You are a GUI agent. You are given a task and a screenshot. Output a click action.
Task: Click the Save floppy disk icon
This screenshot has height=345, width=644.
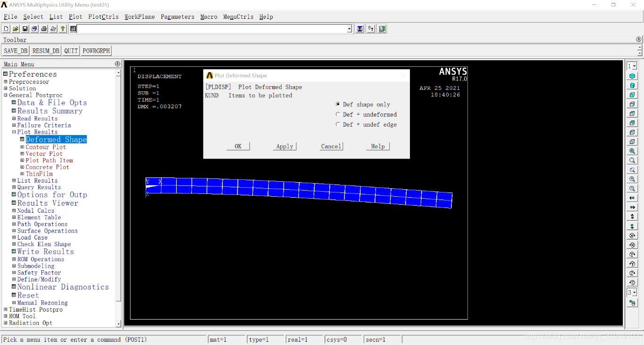(25, 29)
